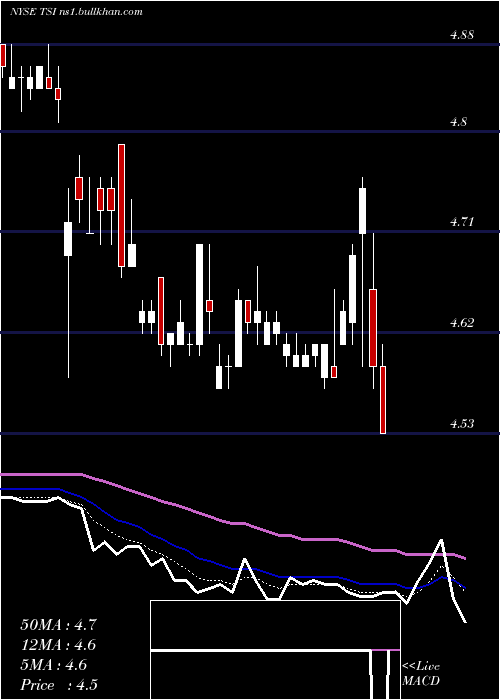Image resolution: width=500 pixels, height=700 pixels.
Task: Click the 4.88 price level label
Action: pyautogui.click(x=462, y=35)
